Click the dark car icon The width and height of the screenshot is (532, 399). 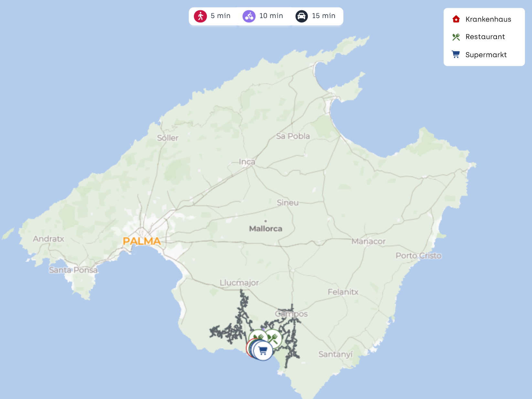(301, 16)
